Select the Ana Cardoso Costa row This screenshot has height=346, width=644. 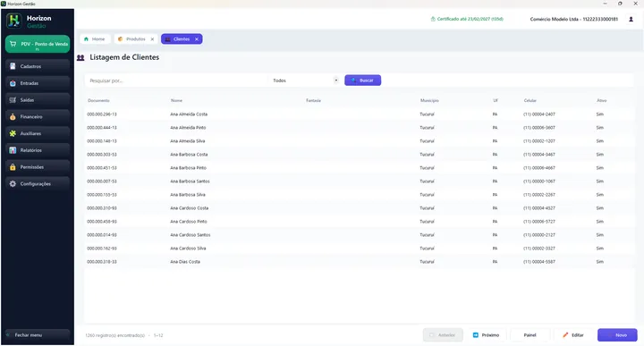pyautogui.click(x=359, y=208)
